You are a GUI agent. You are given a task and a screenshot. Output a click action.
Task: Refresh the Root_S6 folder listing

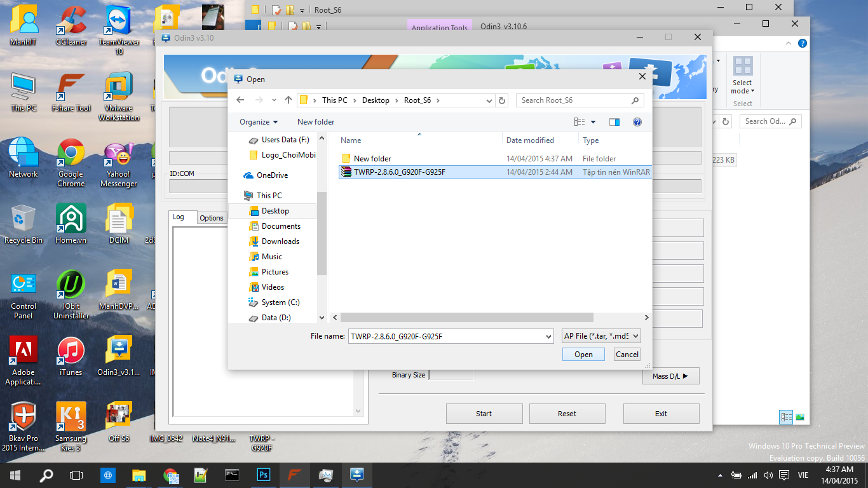[x=502, y=100]
